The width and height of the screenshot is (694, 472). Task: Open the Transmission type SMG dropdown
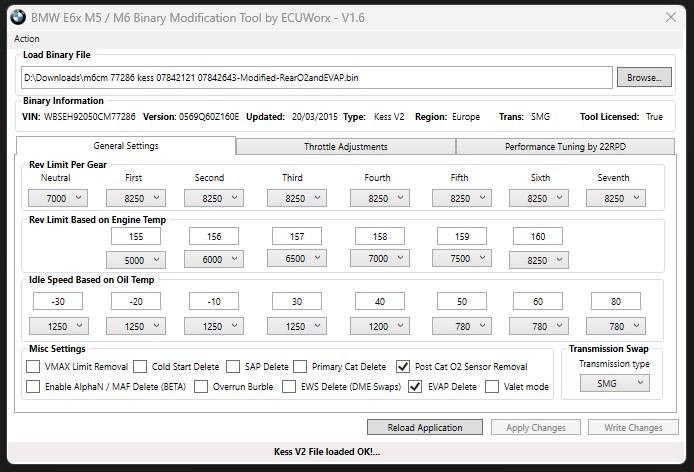[612, 383]
